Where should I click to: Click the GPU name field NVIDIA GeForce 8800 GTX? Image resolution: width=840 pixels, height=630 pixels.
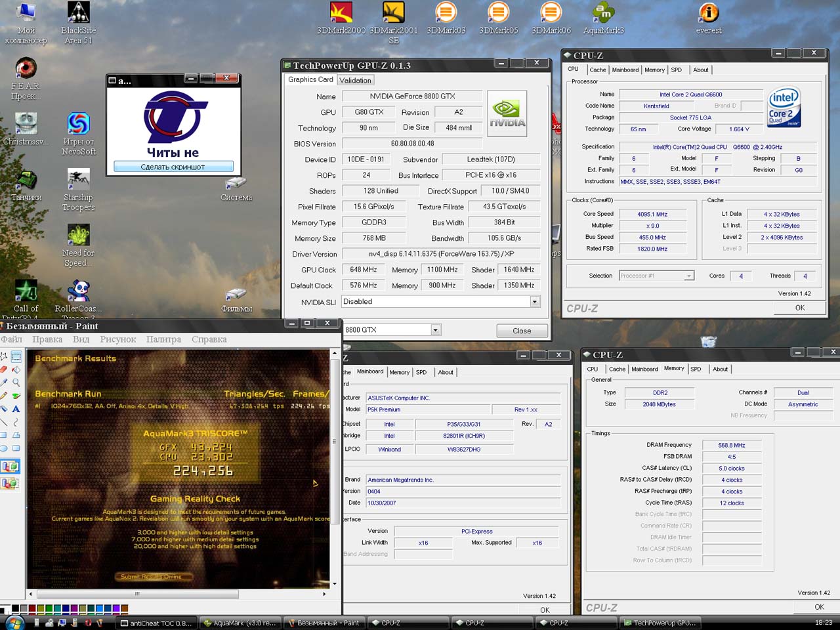click(412, 96)
